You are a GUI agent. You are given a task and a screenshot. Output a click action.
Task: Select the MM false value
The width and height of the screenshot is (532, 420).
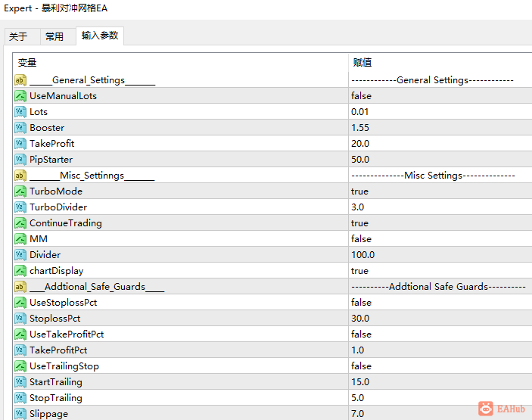coord(361,239)
